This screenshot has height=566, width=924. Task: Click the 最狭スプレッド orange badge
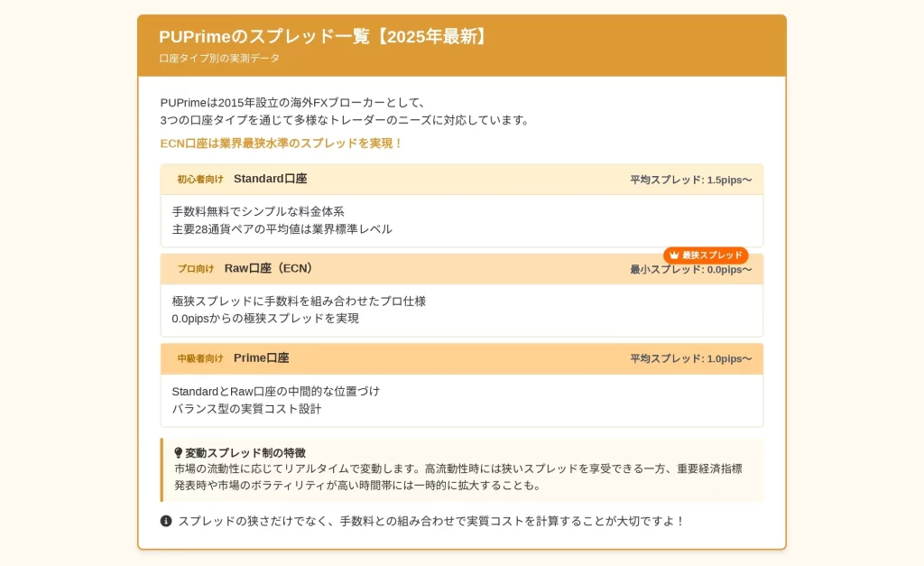(x=706, y=255)
